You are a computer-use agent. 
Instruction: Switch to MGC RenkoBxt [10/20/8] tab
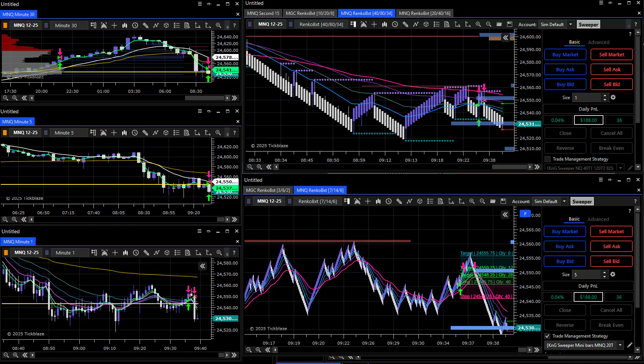(x=310, y=13)
